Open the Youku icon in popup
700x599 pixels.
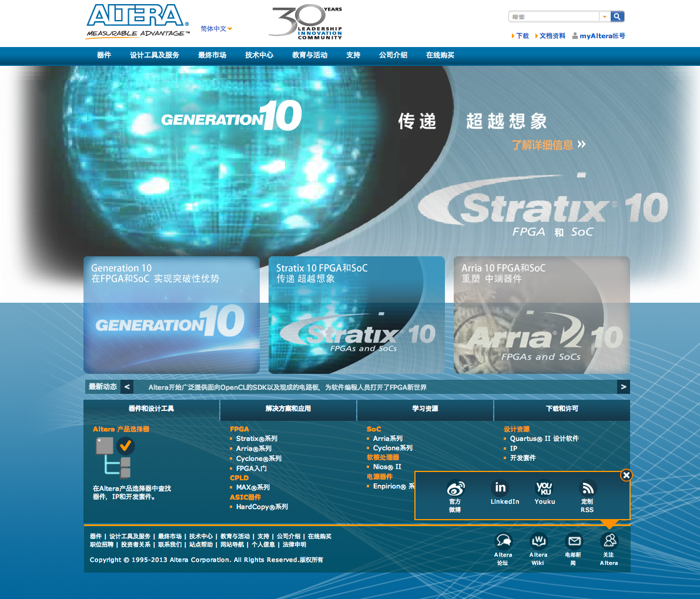pyautogui.click(x=544, y=487)
